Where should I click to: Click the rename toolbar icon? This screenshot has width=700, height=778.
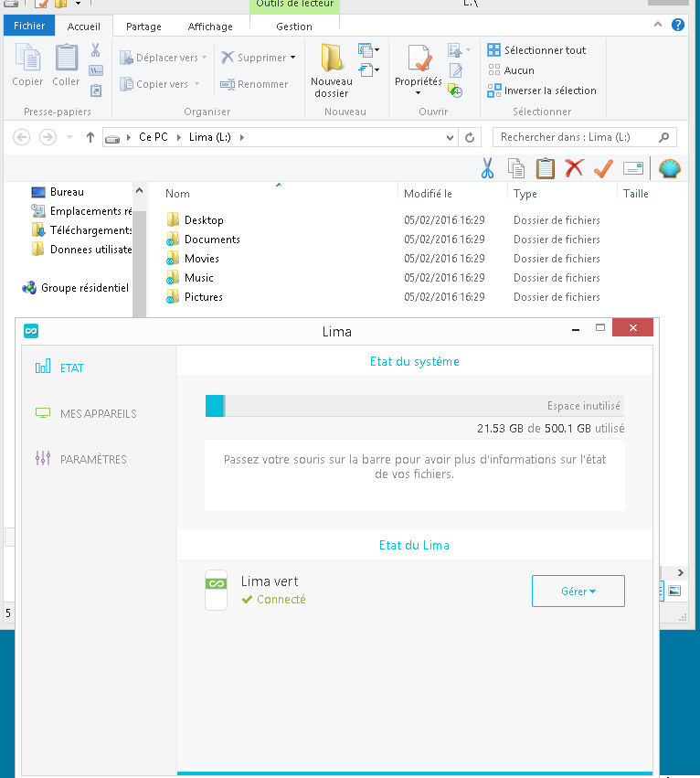[x=633, y=169]
